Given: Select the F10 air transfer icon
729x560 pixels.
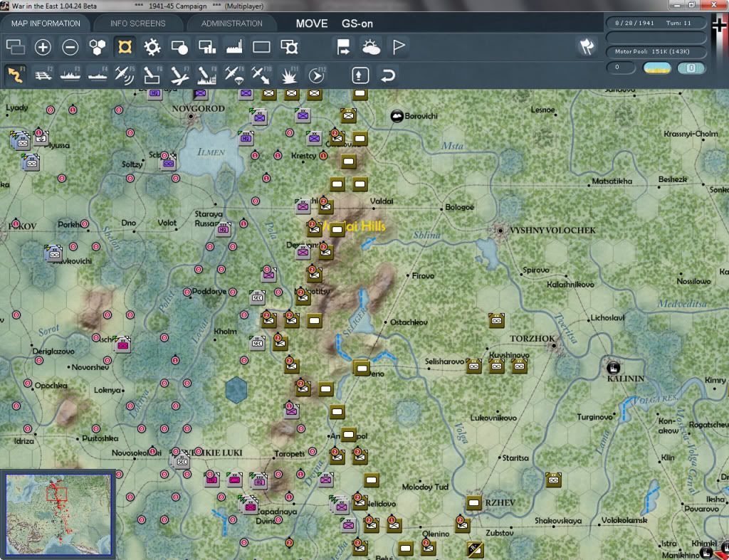Looking at the screenshot, I should (x=261, y=75).
